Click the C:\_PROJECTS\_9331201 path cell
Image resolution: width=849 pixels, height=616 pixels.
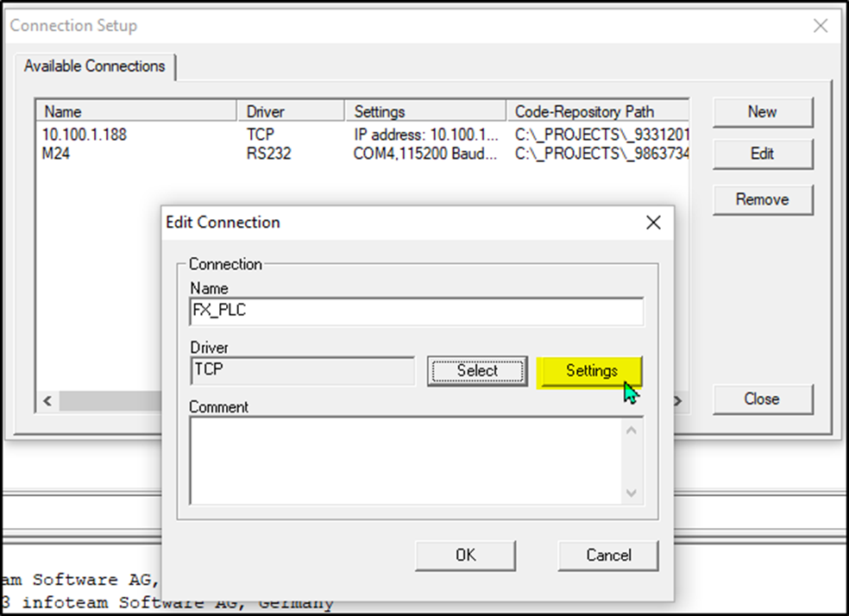(x=601, y=135)
